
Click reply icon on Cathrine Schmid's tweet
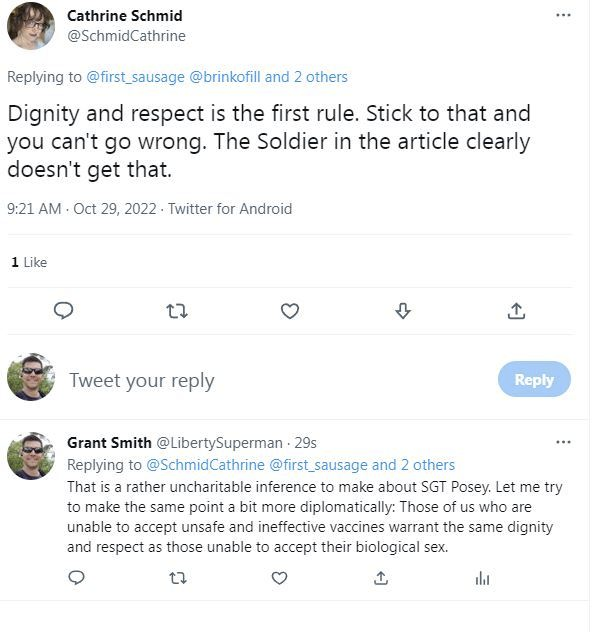[63, 311]
